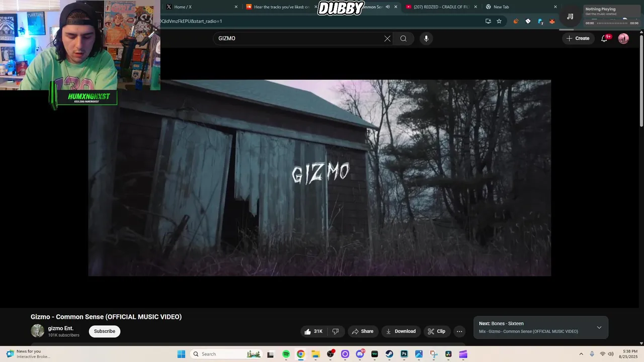This screenshot has width=644, height=362.
Task: Start voice search with the microphone
Action: click(426, 38)
